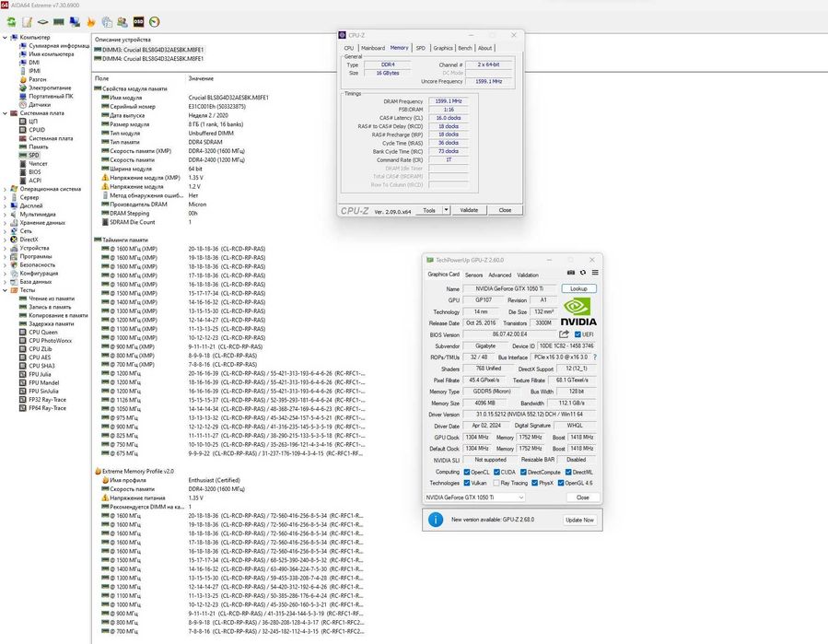Toggle the OpenGL 4.6 checkbox
This screenshot has height=644, width=828.
pos(561,483)
